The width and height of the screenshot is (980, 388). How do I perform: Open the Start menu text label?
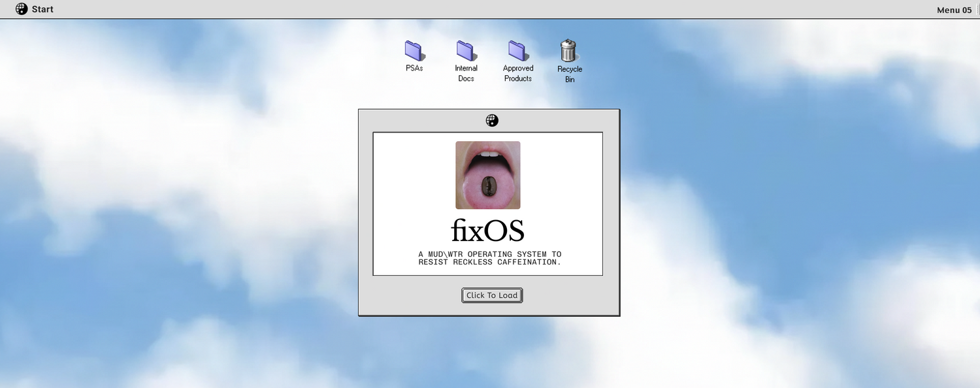(42, 9)
